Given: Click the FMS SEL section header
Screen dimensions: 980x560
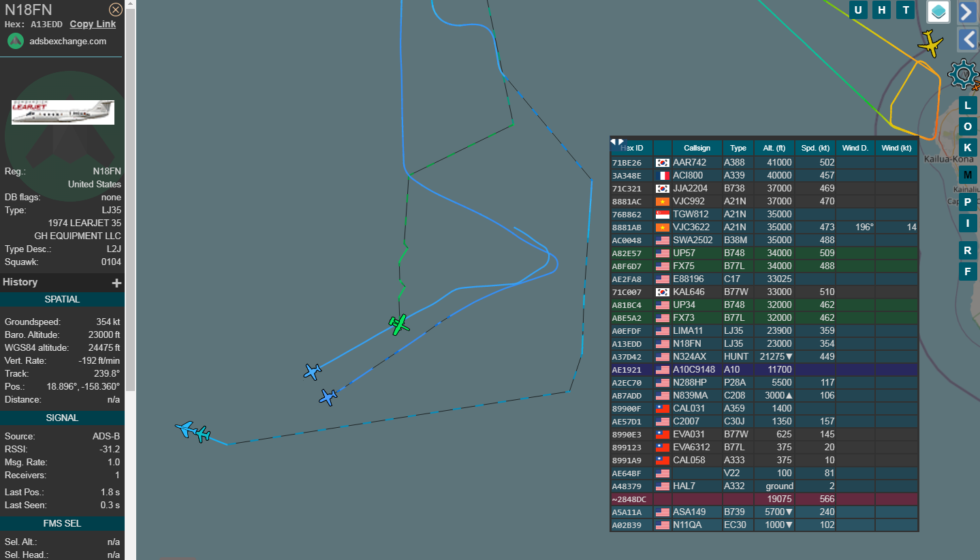Looking at the screenshot, I should (62, 523).
